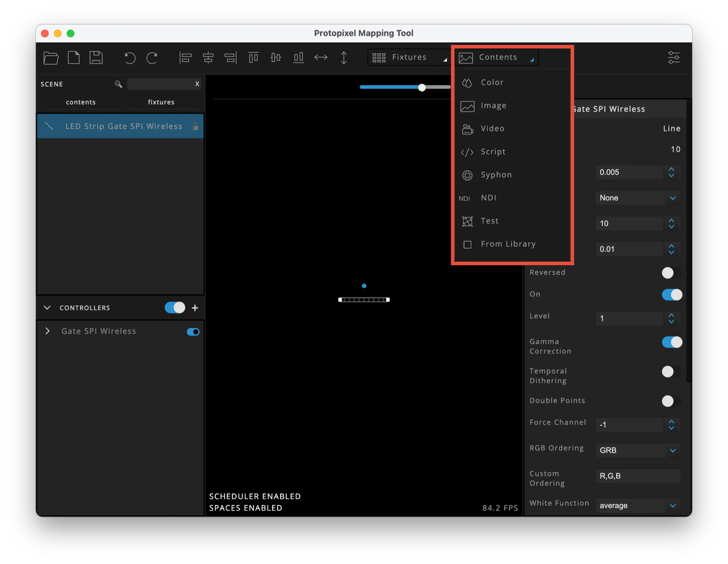Screen dimensions: 728x564
Task: Click the properties panel scrollbar
Action: click(688, 242)
